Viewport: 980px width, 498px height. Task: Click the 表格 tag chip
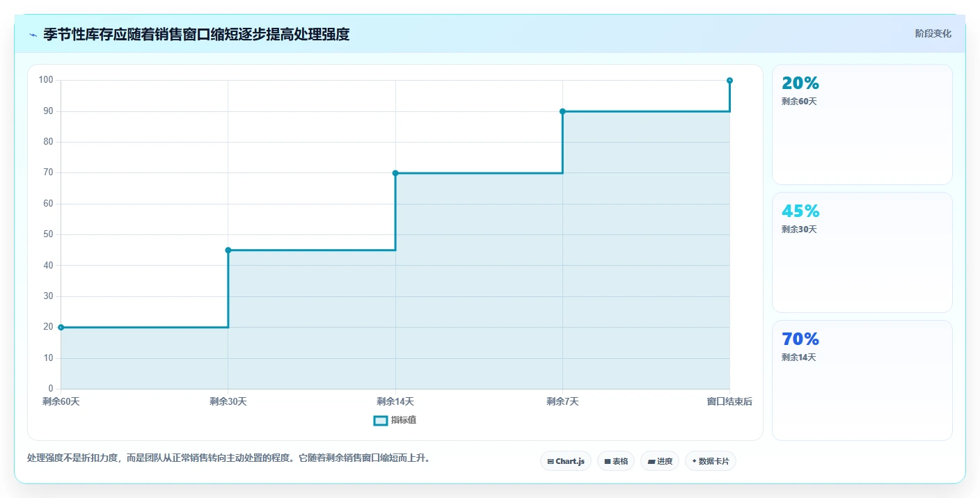616,461
